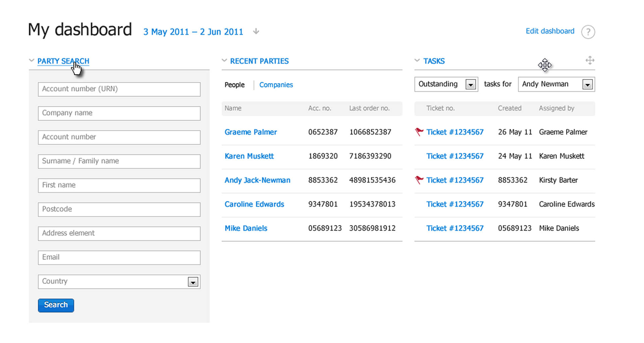Open the ticket assigned by Mike Daniels
The image size is (644, 343).
coord(454,228)
